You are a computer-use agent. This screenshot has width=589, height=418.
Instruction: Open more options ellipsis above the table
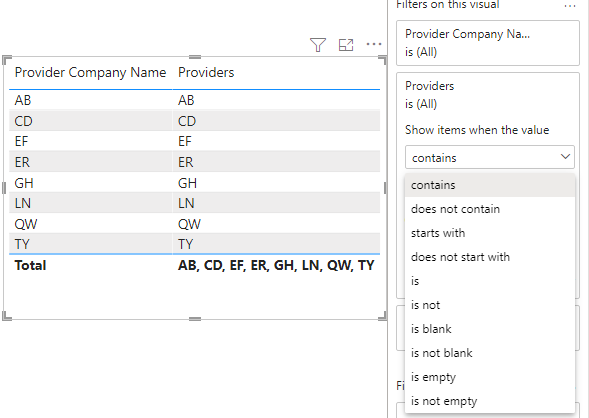coord(374,45)
